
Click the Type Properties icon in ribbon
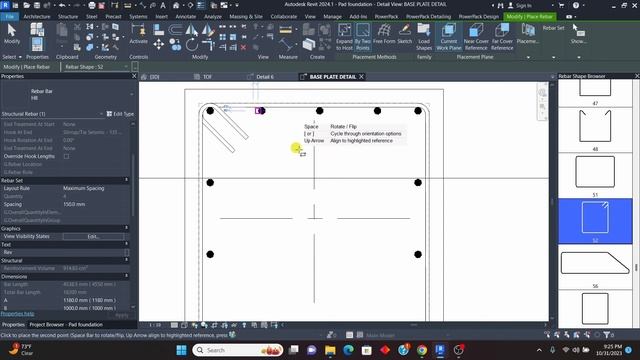[37, 29]
